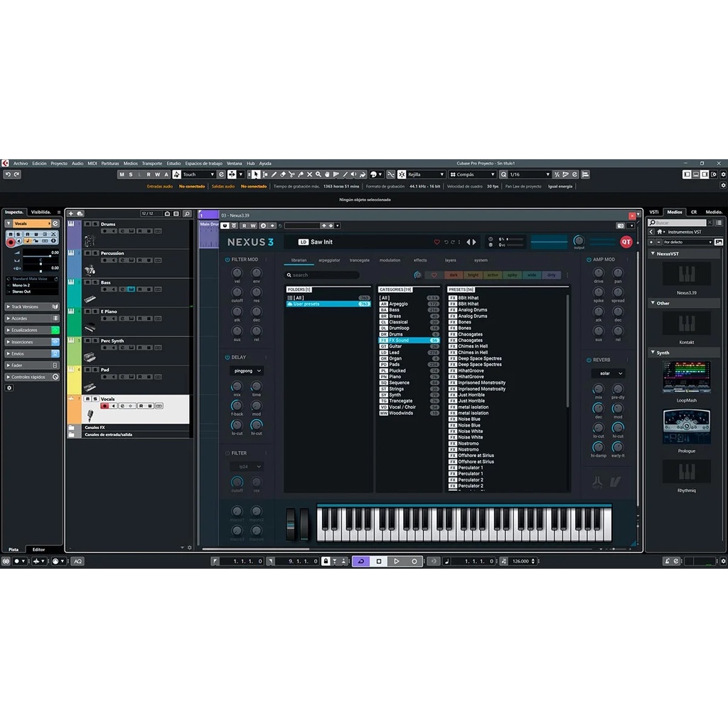Open the Touch automation mode dropdown
The image size is (728, 728).
pos(198,175)
